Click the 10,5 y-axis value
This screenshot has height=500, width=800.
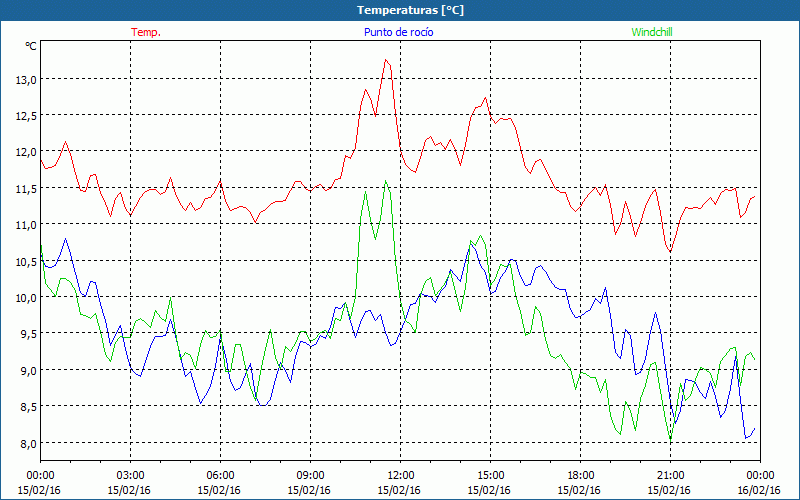click(28, 261)
